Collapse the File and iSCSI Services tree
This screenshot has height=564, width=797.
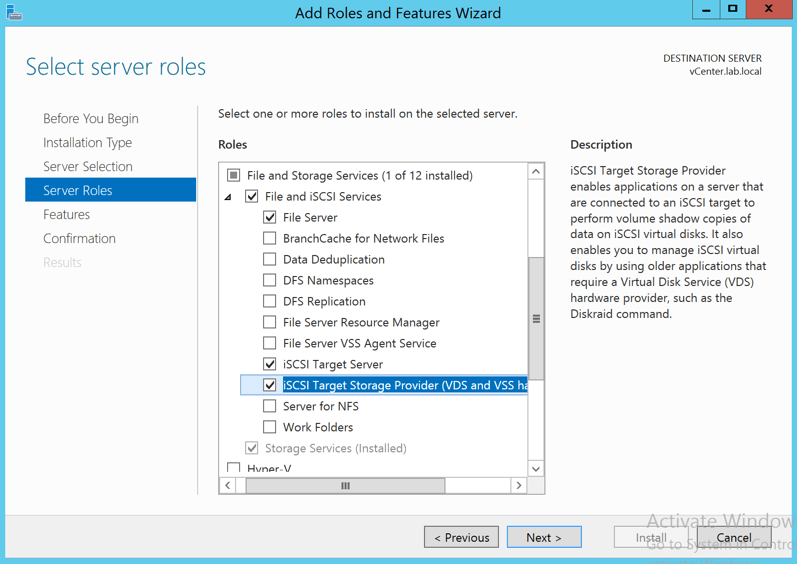(229, 197)
